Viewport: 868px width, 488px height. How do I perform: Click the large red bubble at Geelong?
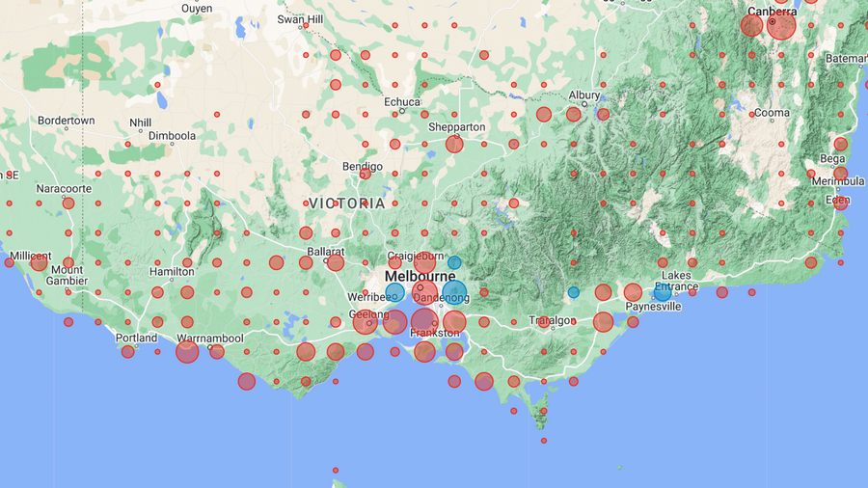(366, 322)
